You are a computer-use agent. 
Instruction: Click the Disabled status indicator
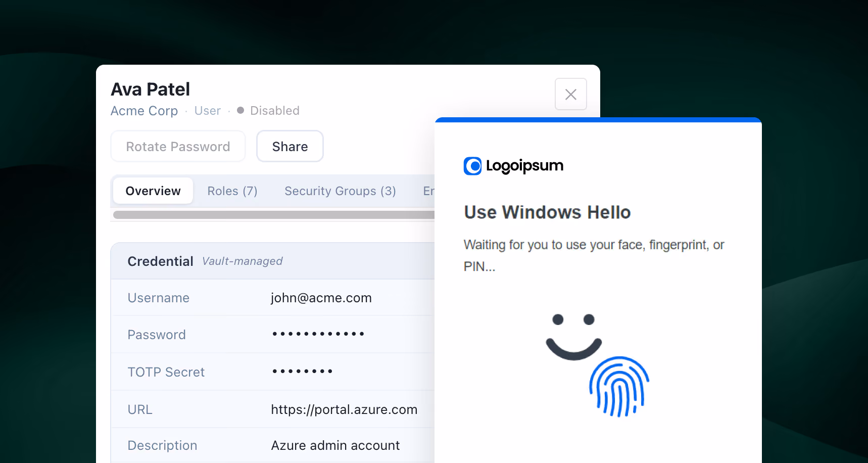pos(268,111)
